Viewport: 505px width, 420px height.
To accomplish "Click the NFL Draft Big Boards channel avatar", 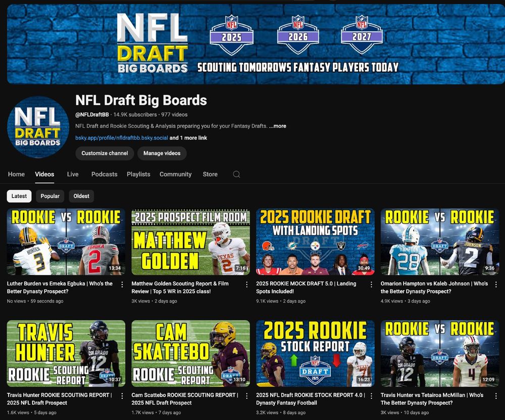I will [x=38, y=127].
